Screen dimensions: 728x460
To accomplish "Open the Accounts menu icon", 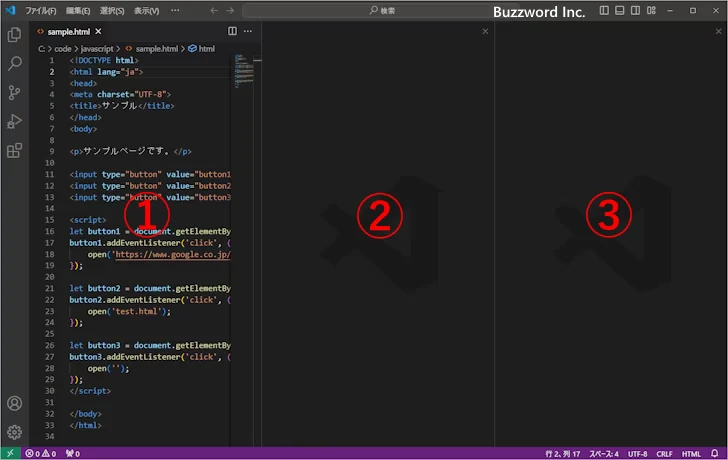I will pyautogui.click(x=14, y=404).
